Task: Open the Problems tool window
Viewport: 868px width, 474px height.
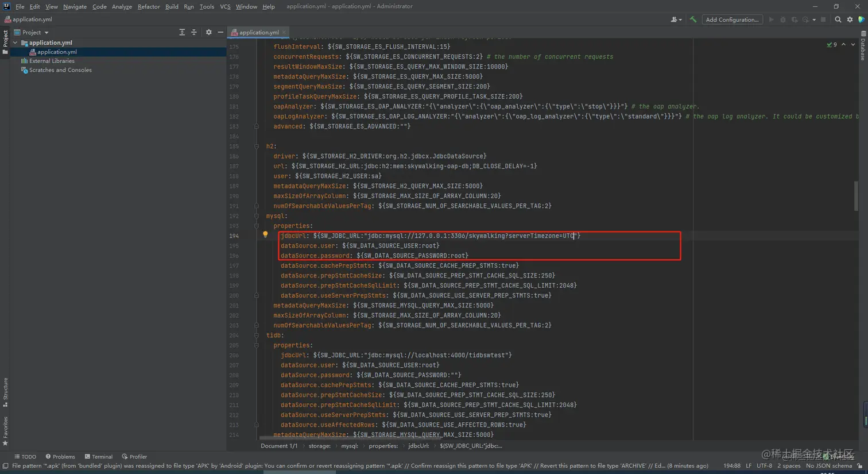Action: [x=60, y=457]
